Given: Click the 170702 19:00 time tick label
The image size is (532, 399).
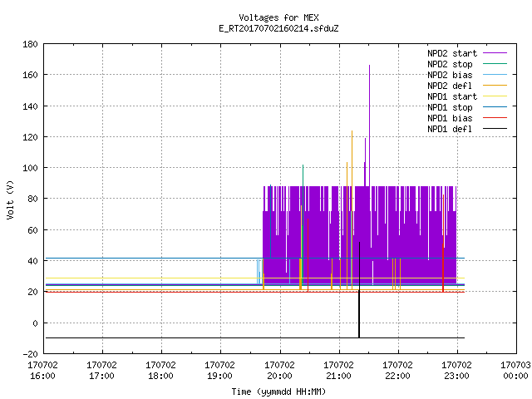Looking at the screenshot, I should [219, 370].
